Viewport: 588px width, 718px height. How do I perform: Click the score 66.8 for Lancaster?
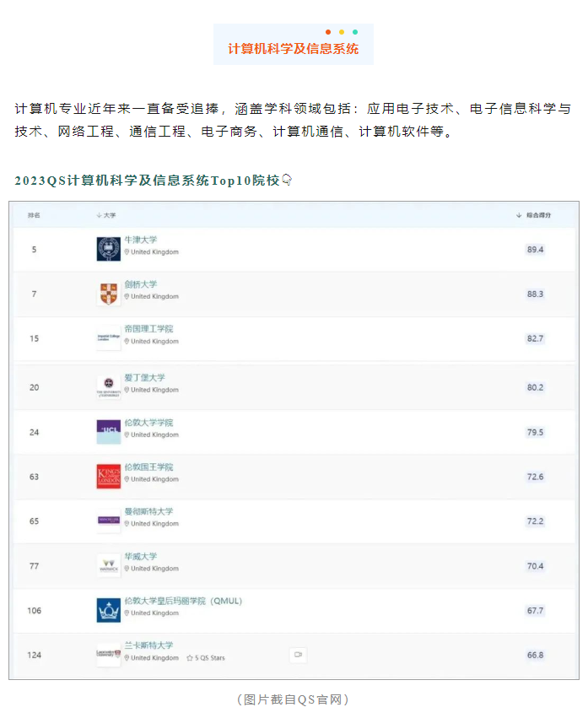[x=535, y=655]
